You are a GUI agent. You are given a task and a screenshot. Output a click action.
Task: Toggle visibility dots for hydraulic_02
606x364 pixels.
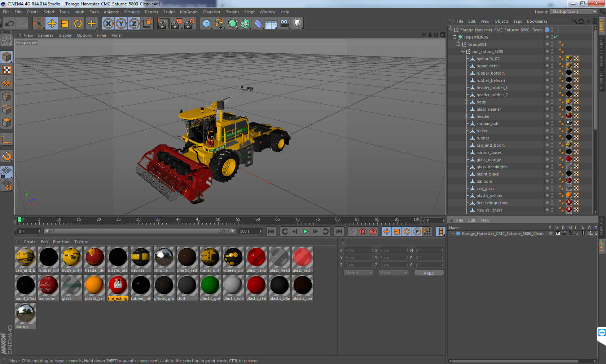pyautogui.click(x=552, y=58)
